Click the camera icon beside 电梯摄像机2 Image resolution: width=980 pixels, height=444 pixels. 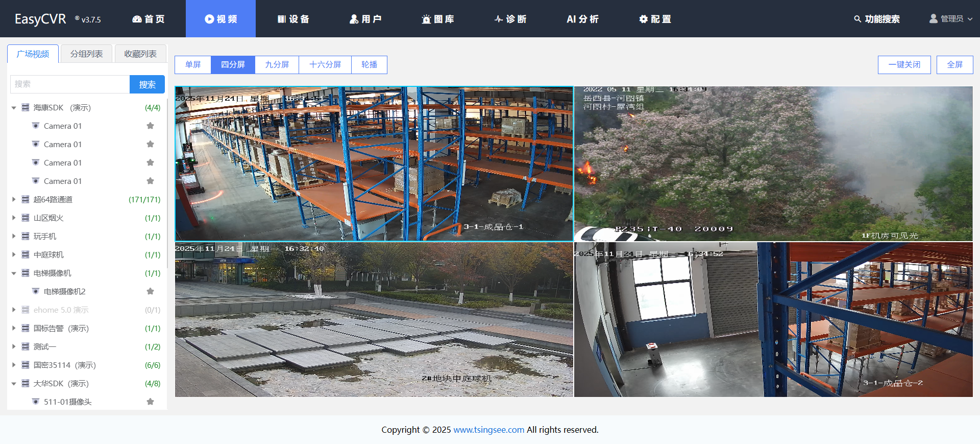click(x=36, y=291)
